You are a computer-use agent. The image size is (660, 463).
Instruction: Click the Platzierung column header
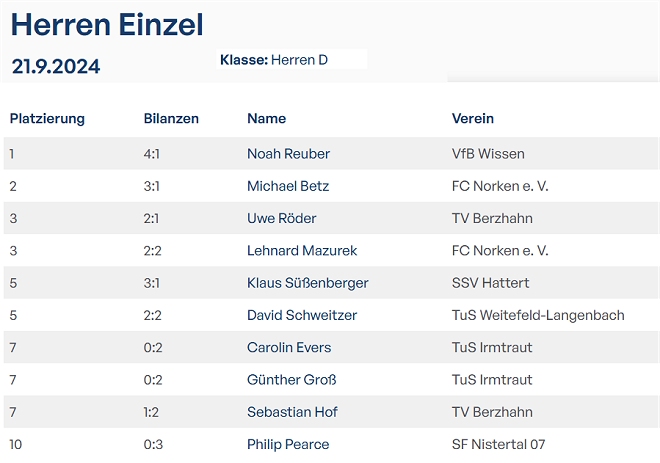[47, 119]
